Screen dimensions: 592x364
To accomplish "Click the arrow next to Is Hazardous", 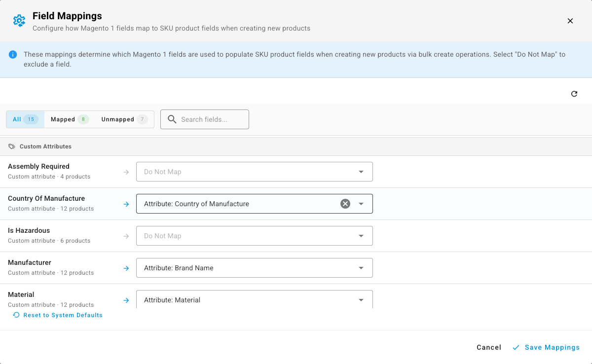I will click(x=126, y=236).
